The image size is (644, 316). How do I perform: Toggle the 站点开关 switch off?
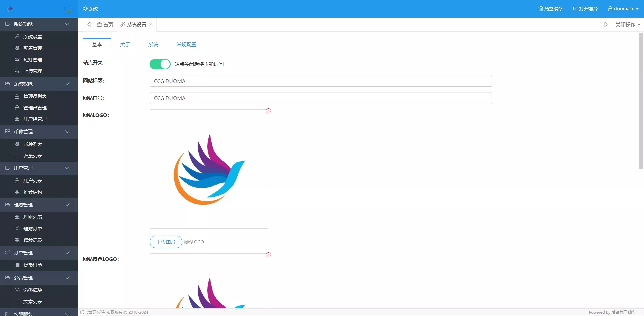tap(160, 64)
